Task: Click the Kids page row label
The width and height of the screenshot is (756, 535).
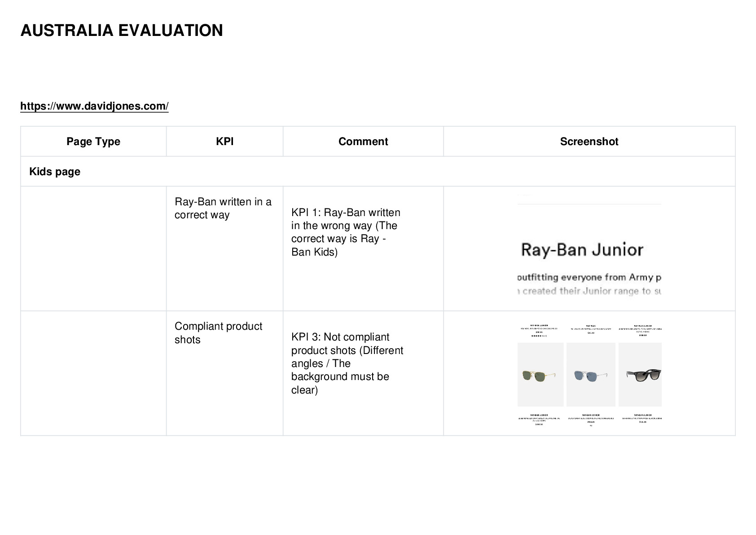Action: (x=55, y=172)
